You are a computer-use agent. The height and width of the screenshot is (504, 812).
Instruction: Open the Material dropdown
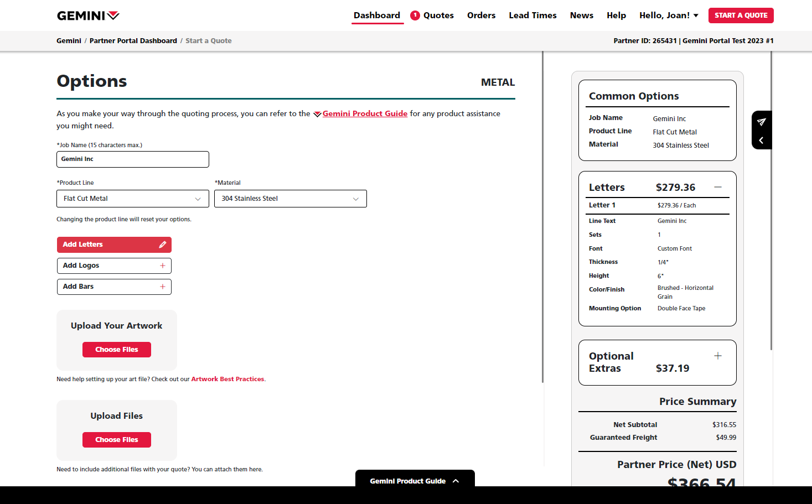[291, 199]
